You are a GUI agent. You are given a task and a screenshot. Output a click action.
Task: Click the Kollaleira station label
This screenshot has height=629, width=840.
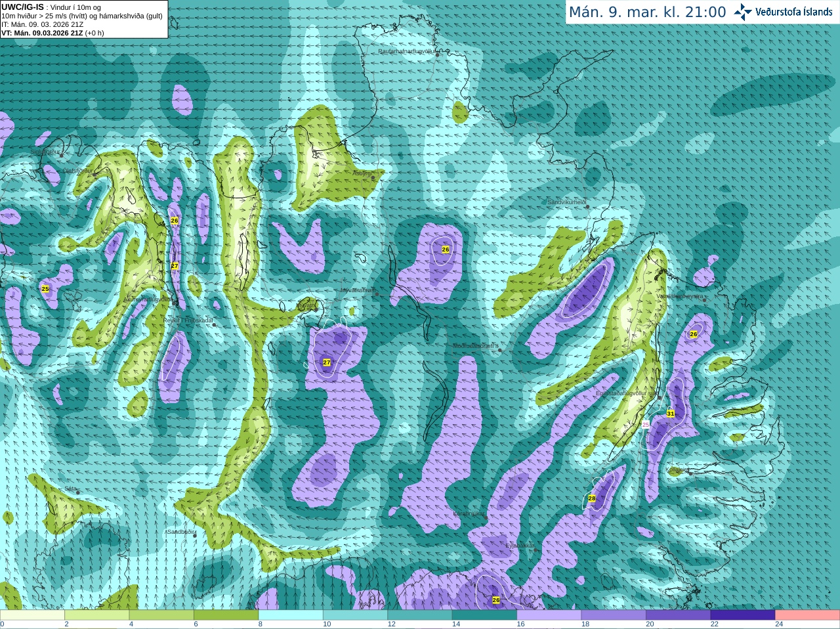click(677, 470)
